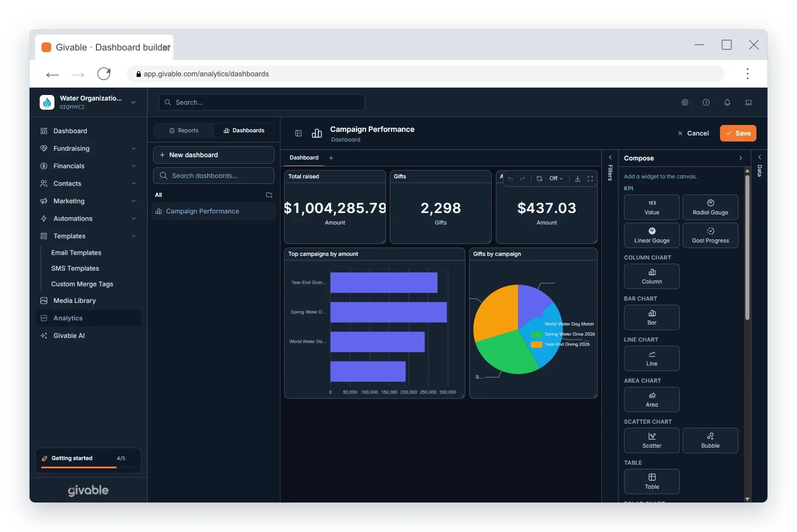Add a Bubble chart widget
797x532 pixels.
pos(710,440)
